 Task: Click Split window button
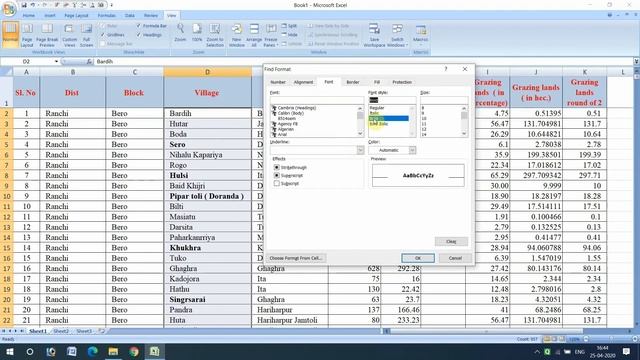[289, 26]
